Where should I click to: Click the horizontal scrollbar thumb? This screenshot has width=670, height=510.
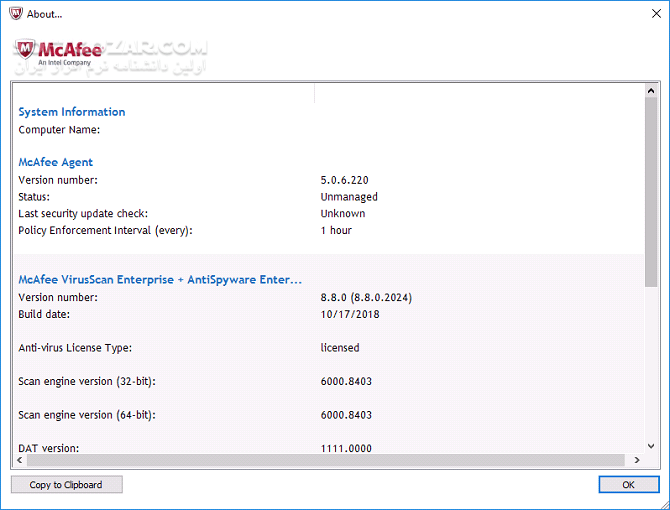(x=326, y=460)
